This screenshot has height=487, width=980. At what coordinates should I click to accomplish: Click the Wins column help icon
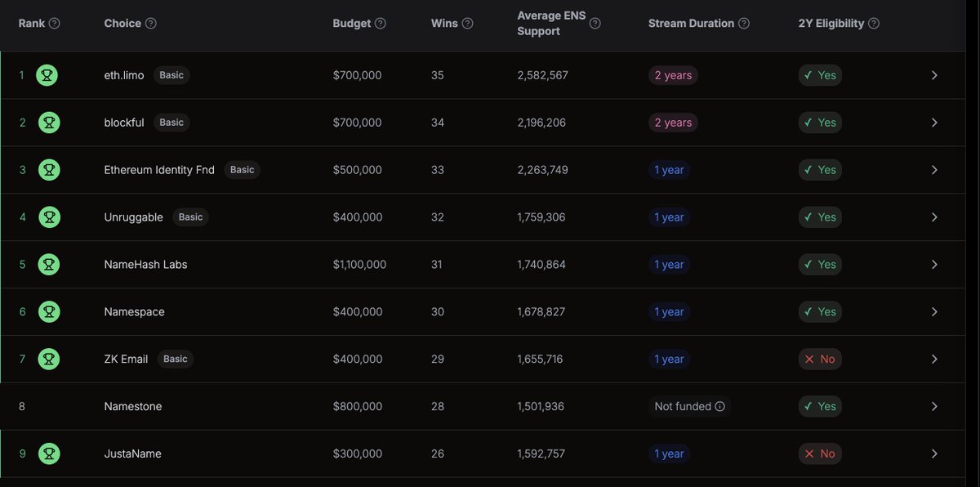pos(467,24)
